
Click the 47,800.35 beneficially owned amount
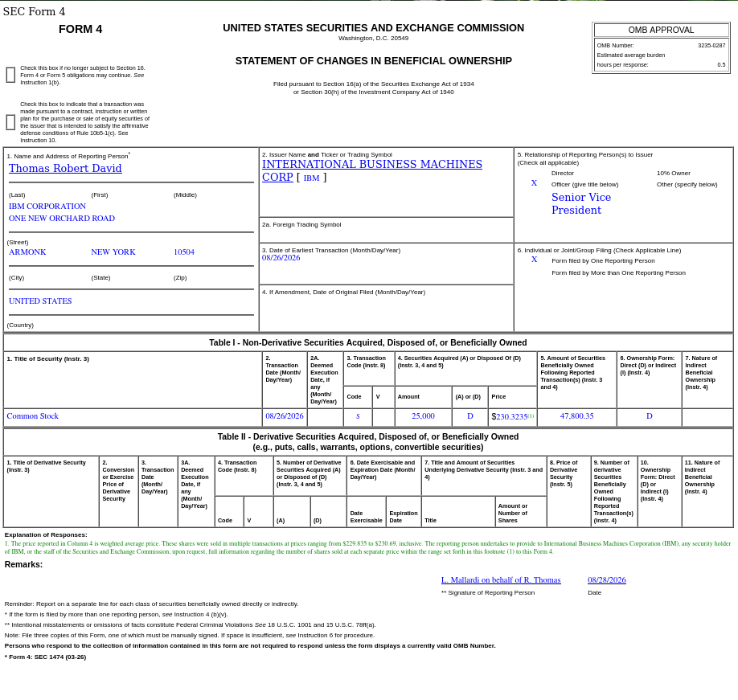coord(576,416)
